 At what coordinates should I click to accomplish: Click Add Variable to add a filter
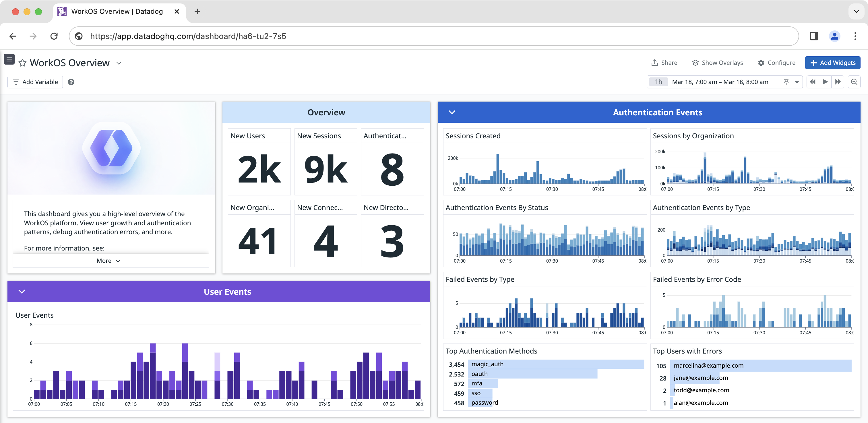pyautogui.click(x=34, y=82)
